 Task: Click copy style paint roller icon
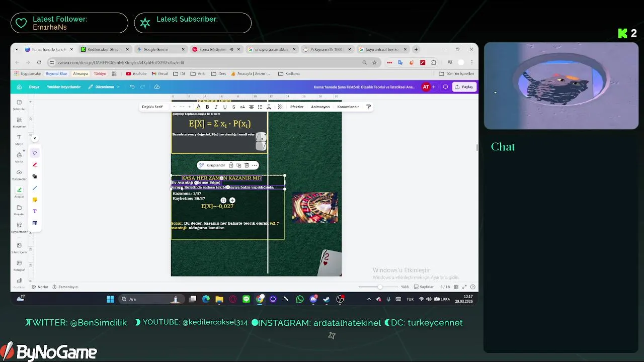pos(368,107)
